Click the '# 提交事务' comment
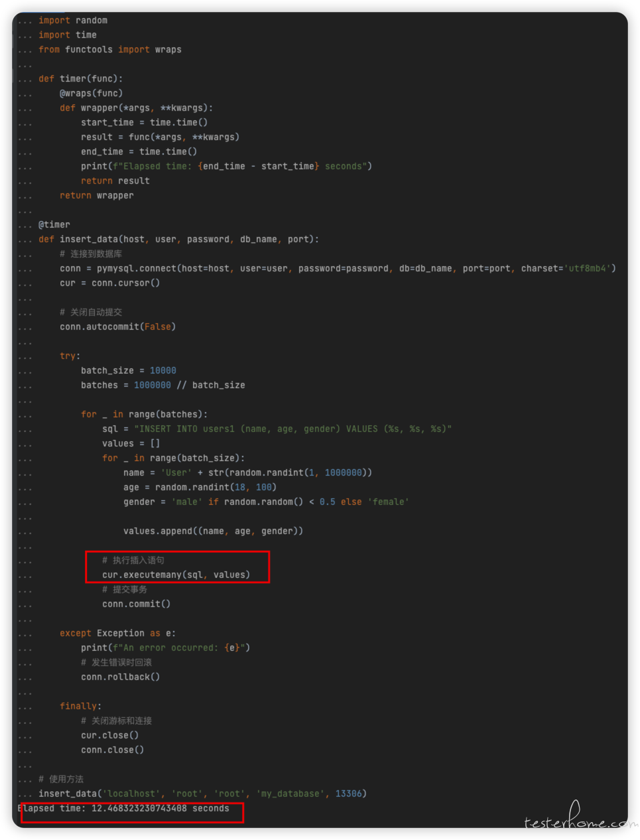Viewport: 640px width, 840px height. (125, 590)
